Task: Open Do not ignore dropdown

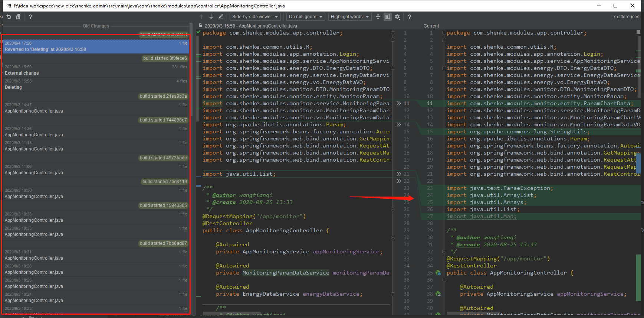Action: click(x=306, y=17)
